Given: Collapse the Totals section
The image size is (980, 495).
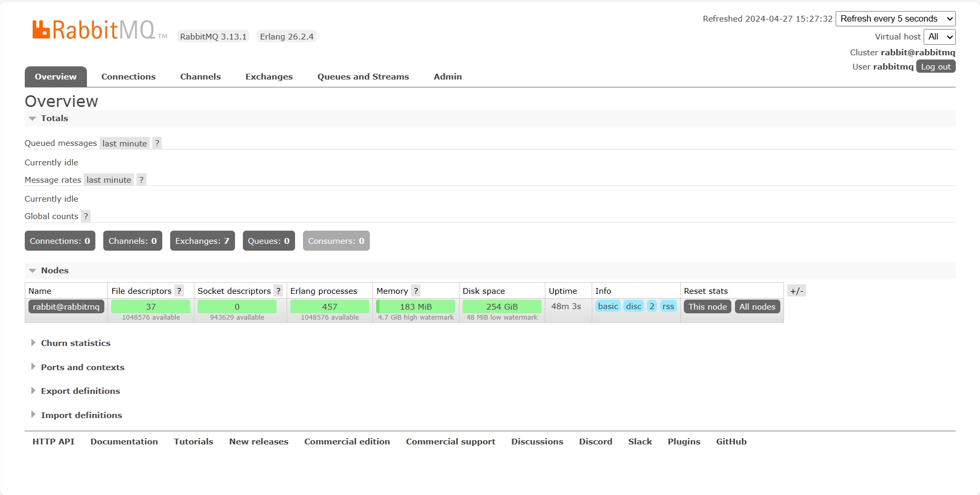Looking at the screenshot, I should coord(54,118).
